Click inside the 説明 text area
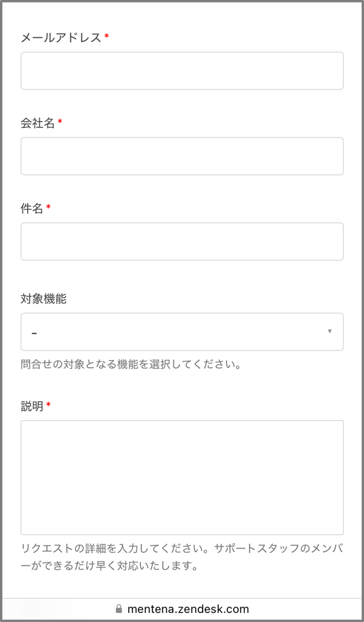This screenshot has height=622, width=364. coord(182,477)
